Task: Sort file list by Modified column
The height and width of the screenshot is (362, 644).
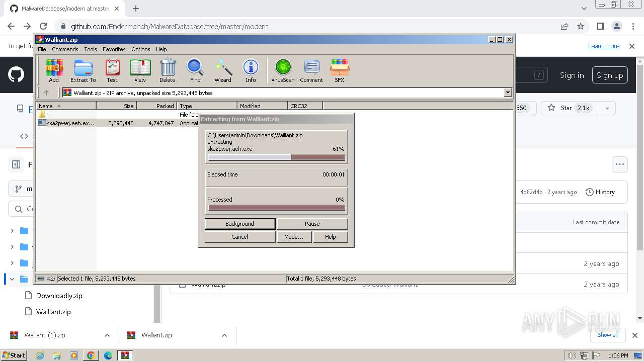Action: point(262,106)
